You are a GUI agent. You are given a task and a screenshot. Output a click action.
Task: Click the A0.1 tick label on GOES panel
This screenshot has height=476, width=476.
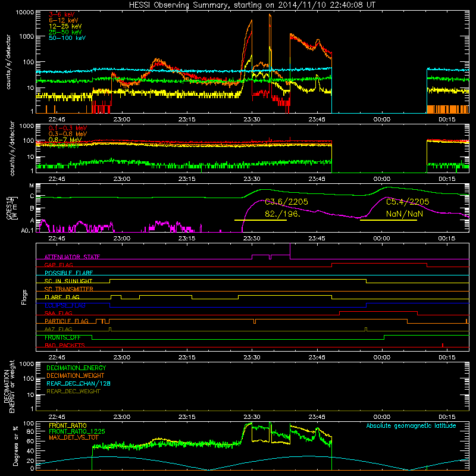click(x=27, y=230)
